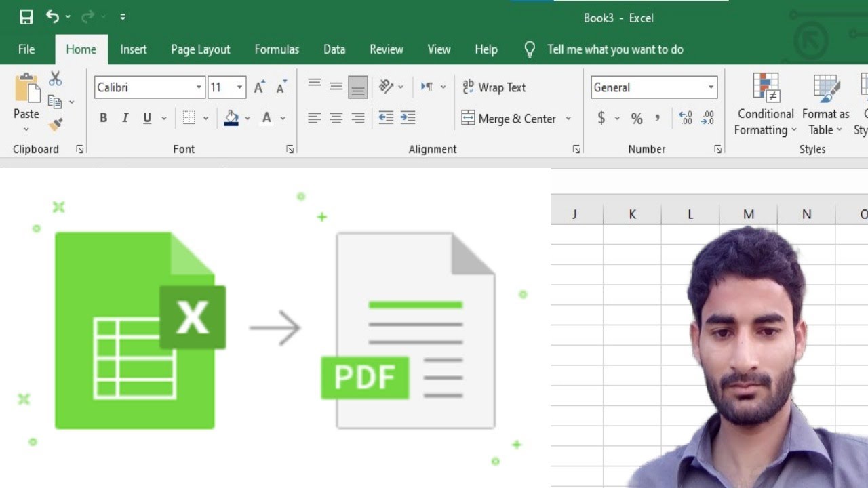Click Increase Font Size icon
Image resolution: width=868 pixels, height=488 pixels.
259,87
